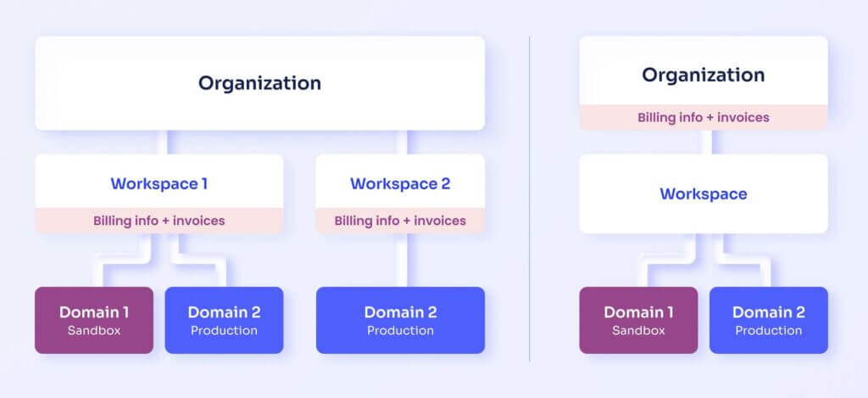Click the Organization box above Workspace 1 and 2
The height and width of the screenshot is (398, 868).
[x=259, y=83]
